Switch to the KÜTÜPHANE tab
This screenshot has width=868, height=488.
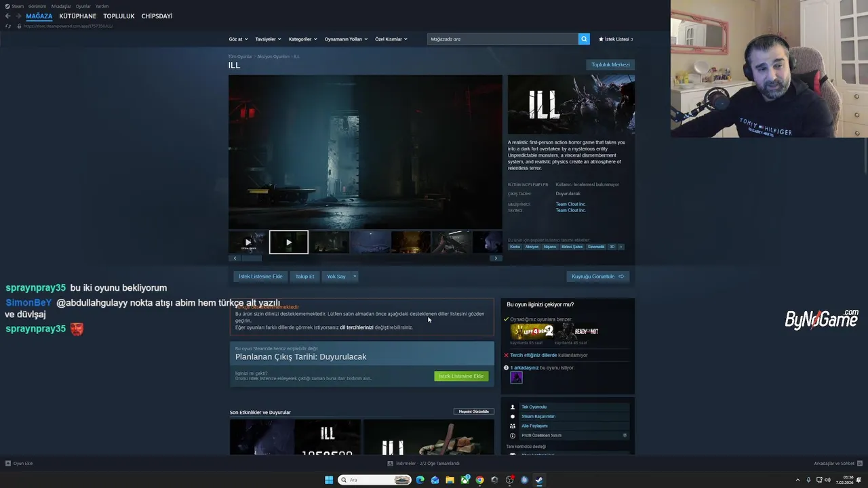[x=78, y=16]
